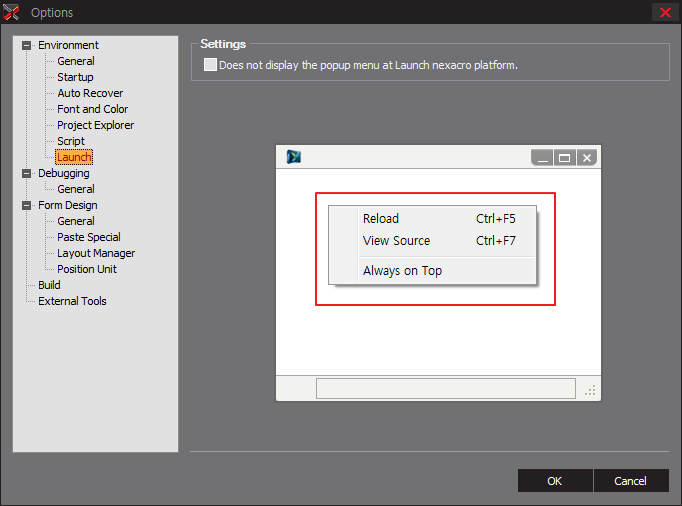Select Reload in the popup menu
Image resolution: width=682 pixels, height=506 pixels.
tap(381, 219)
